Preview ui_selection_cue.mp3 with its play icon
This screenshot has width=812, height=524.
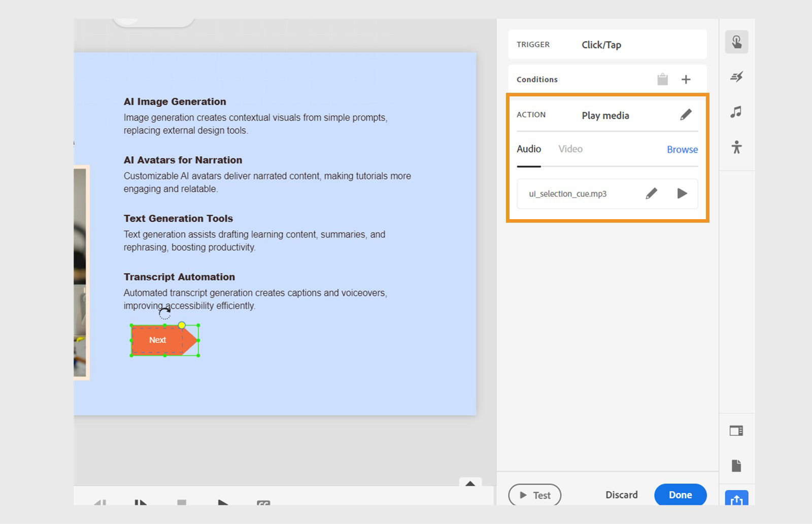point(683,193)
